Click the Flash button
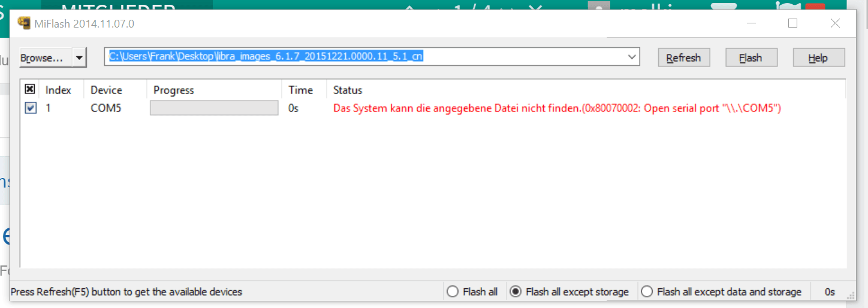This screenshot has height=308, width=868. click(x=751, y=58)
